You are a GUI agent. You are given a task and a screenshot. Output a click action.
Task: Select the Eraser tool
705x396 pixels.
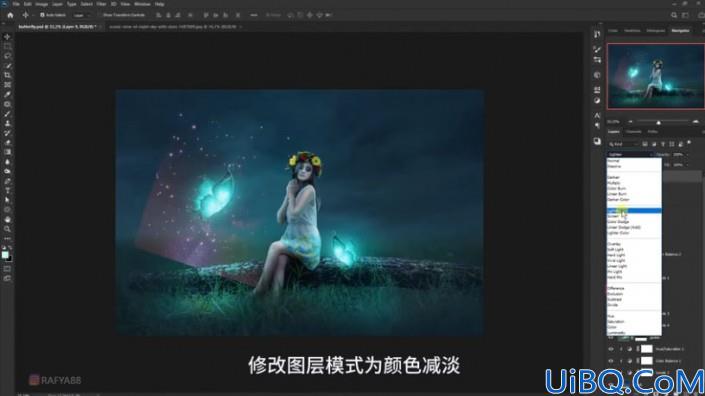(x=7, y=142)
